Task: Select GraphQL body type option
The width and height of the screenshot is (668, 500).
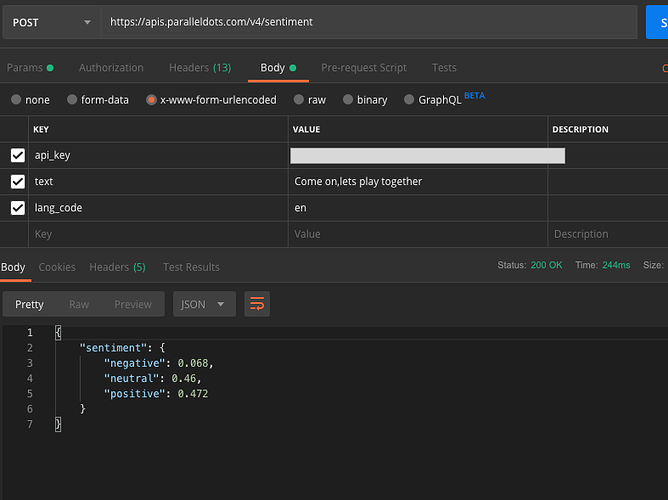Action: tap(410, 100)
